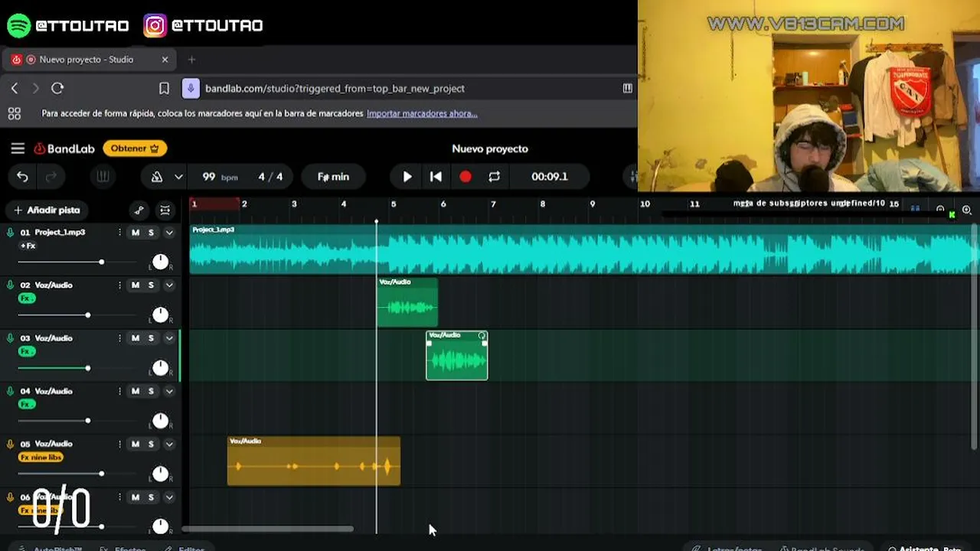This screenshot has width=980, height=551.
Task: Solo track 05 Voz/Audio
Action: pyautogui.click(x=151, y=444)
